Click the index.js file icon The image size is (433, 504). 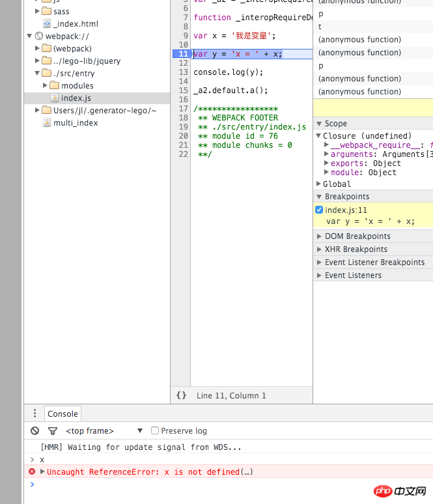point(55,98)
